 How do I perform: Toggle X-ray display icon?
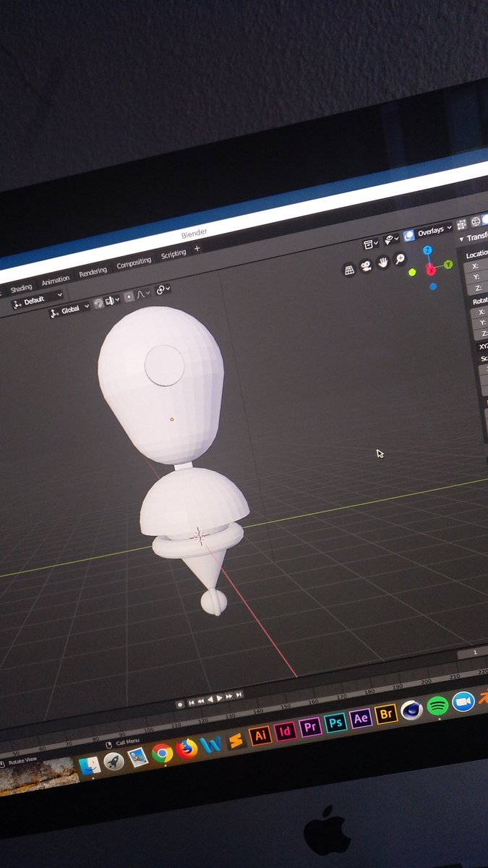461,224
